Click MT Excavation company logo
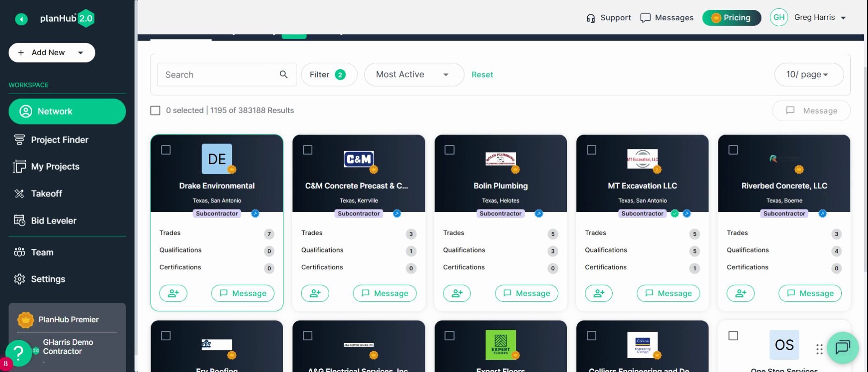Image resolution: width=868 pixels, height=372 pixels. tap(642, 159)
